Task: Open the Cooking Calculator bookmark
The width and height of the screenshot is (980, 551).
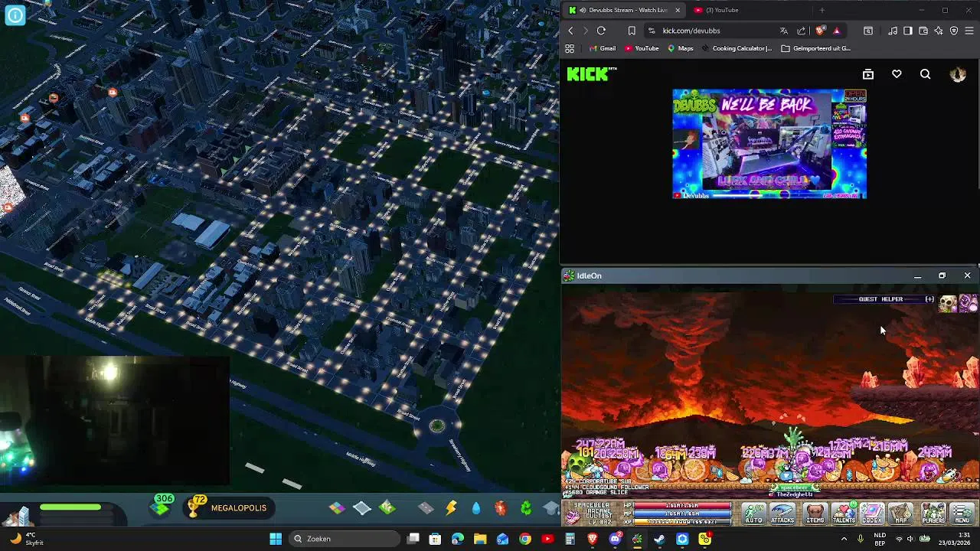Action: [737, 48]
